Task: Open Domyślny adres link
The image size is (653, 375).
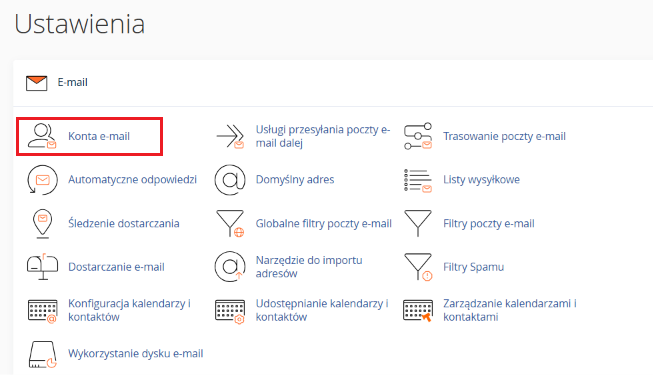Action: pos(295,180)
